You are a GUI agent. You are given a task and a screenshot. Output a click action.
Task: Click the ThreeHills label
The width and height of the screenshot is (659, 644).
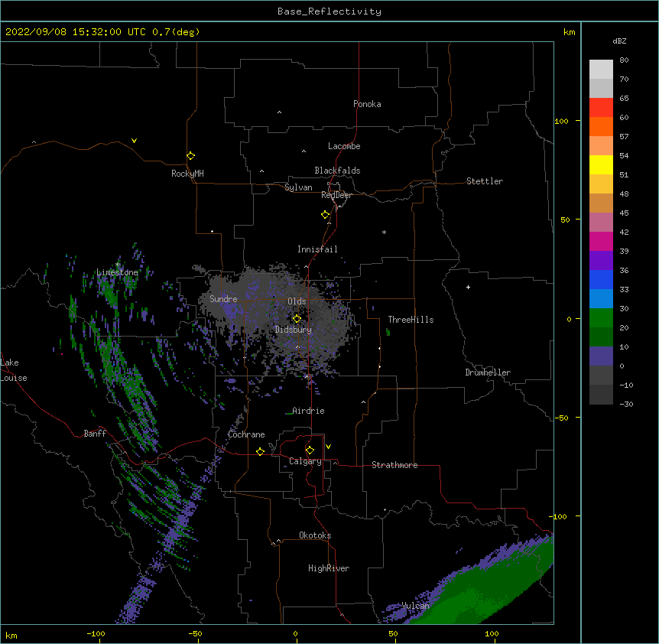[411, 320]
